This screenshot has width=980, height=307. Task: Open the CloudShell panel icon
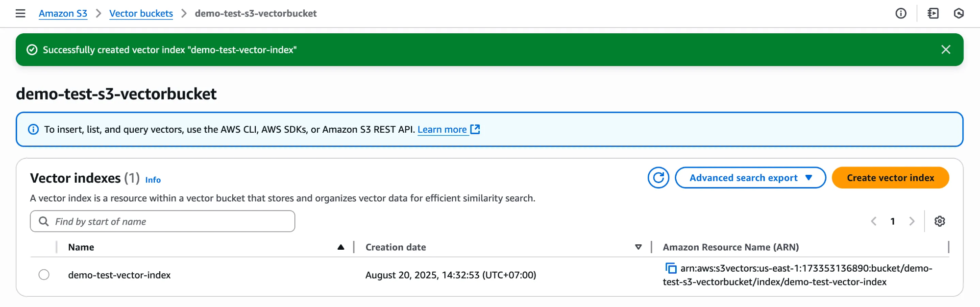pyautogui.click(x=933, y=13)
